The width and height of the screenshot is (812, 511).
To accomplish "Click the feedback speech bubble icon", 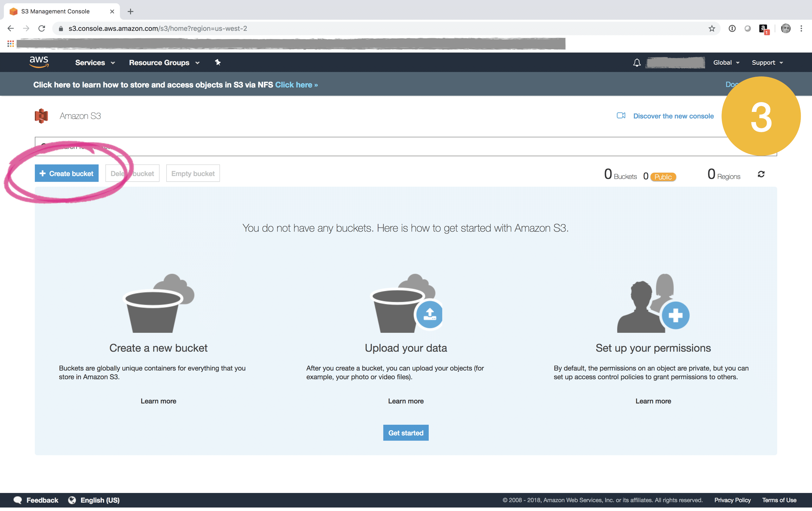I will coord(17,500).
